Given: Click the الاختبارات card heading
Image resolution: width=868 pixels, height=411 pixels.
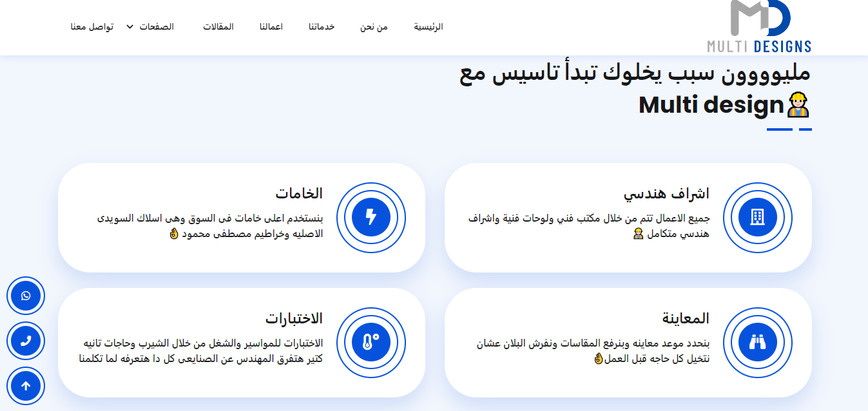Looking at the screenshot, I should pos(294,318).
